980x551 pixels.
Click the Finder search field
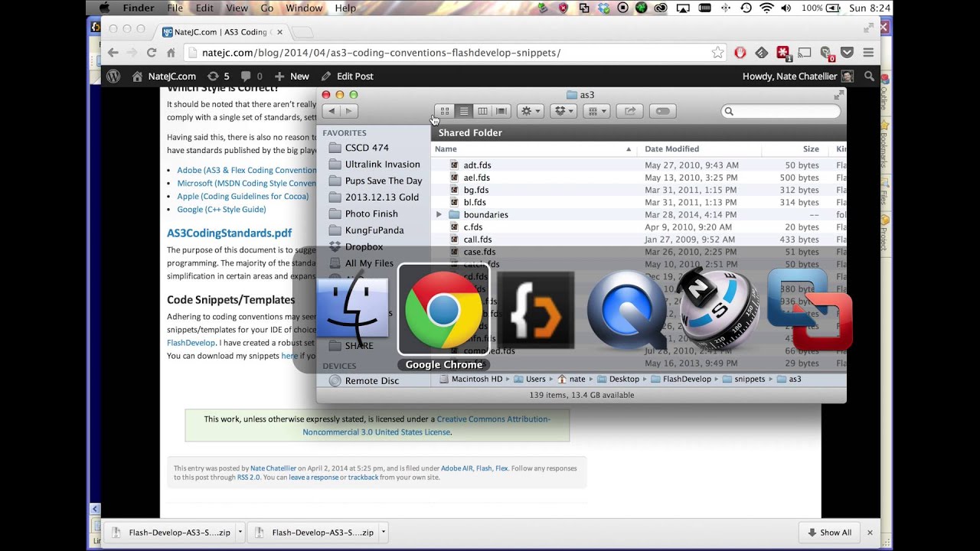coord(781,111)
